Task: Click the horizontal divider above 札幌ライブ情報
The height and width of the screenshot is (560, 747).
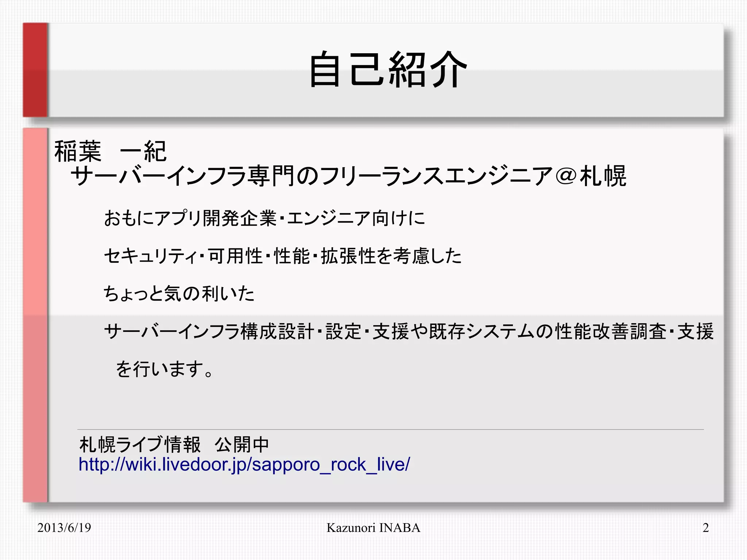Action: 390,429
